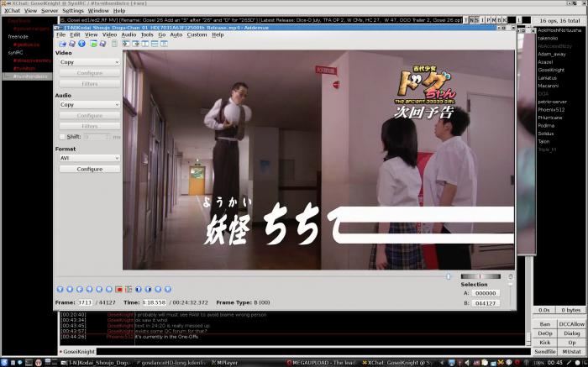Image resolution: width=588 pixels, height=367 pixels.
Task: Jump to previous keyframe
Action: tap(99, 290)
